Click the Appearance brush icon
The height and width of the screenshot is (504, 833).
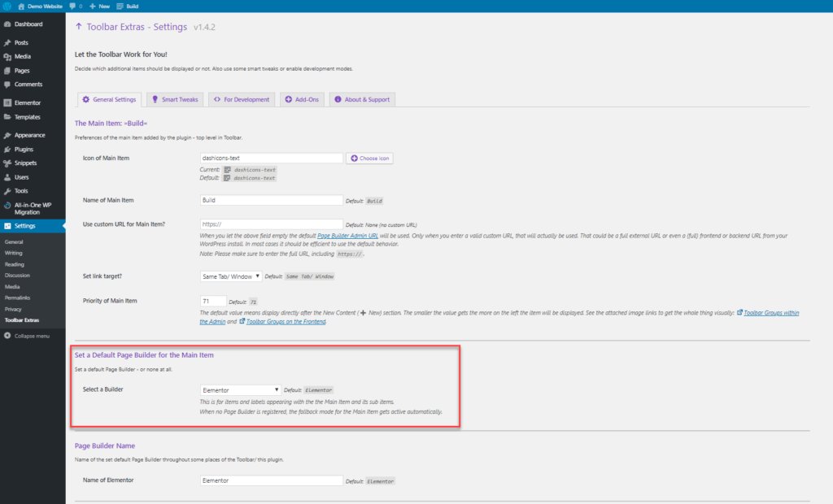[x=7, y=136]
